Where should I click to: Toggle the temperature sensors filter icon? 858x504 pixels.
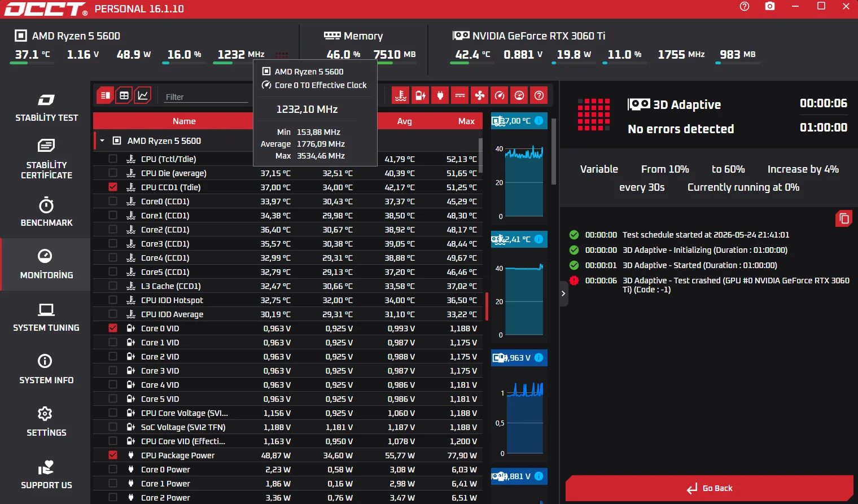coord(401,95)
